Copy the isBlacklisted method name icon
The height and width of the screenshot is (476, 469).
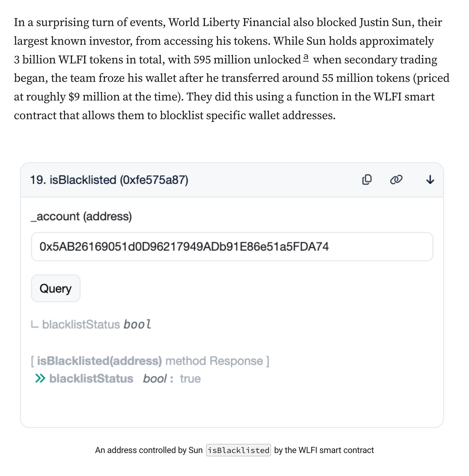click(367, 179)
